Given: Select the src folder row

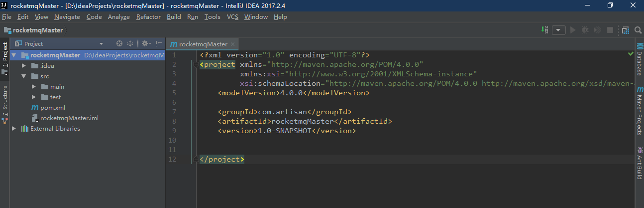Looking at the screenshot, I should (88, 76).
